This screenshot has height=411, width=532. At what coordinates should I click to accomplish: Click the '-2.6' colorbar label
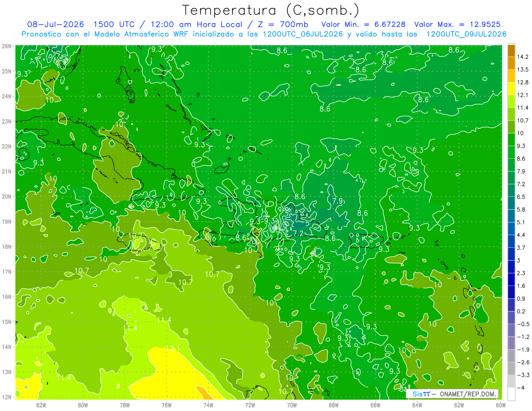pyautogui.click(x=523, y=362)
